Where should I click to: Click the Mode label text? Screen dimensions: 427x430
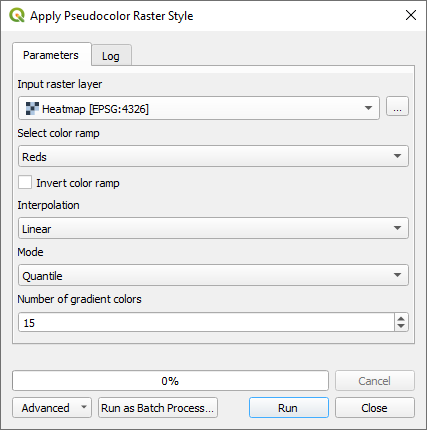click(30, 252)
